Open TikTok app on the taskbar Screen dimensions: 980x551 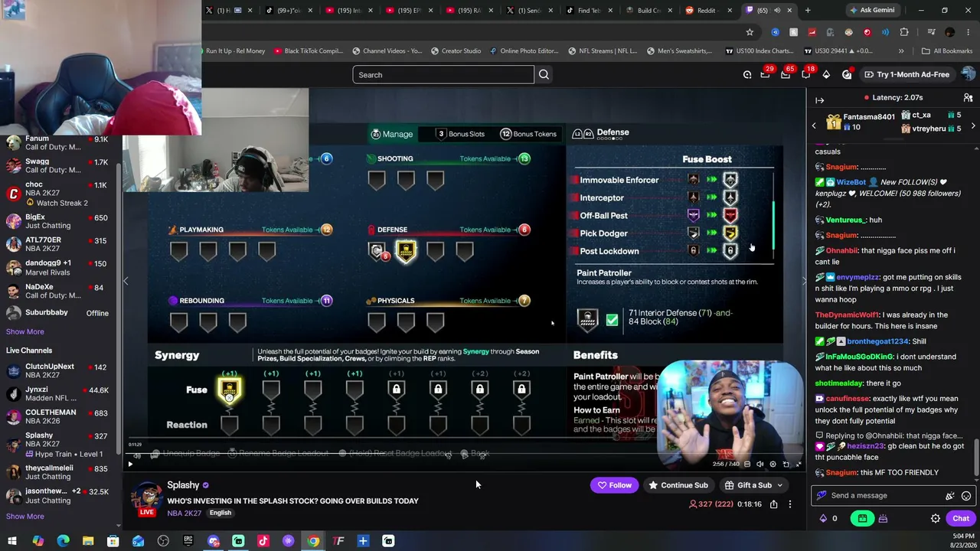[263, 541]
